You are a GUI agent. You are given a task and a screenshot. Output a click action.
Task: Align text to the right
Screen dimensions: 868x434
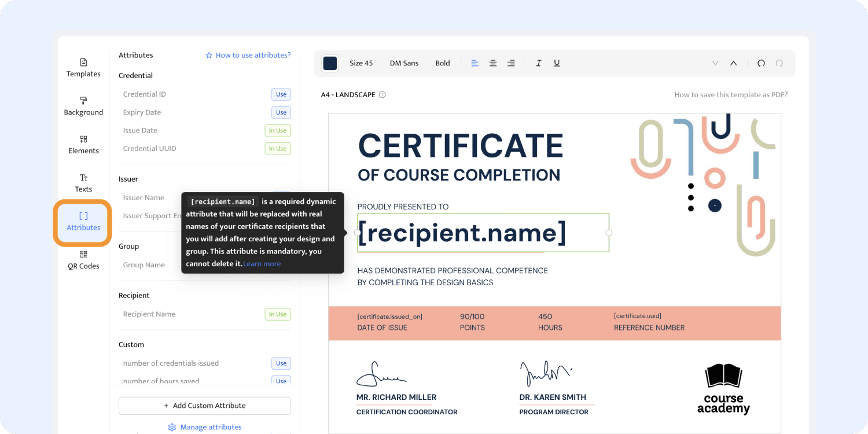click(511, 63)
